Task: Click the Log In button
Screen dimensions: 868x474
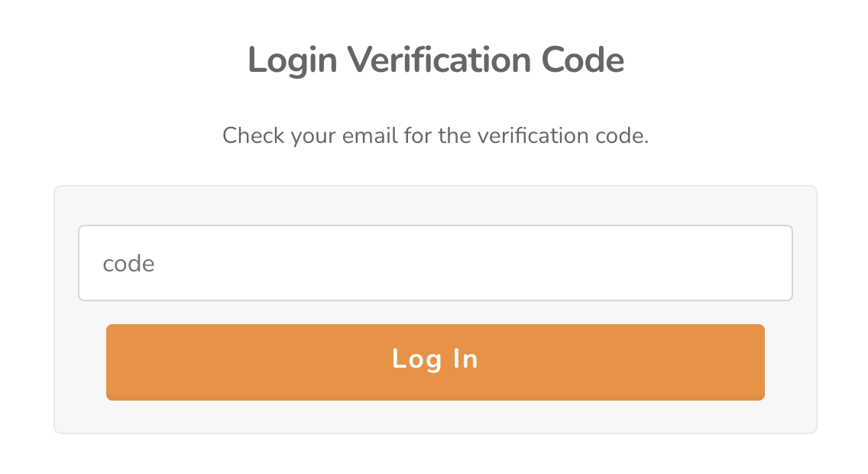Action: click(435, 362)
